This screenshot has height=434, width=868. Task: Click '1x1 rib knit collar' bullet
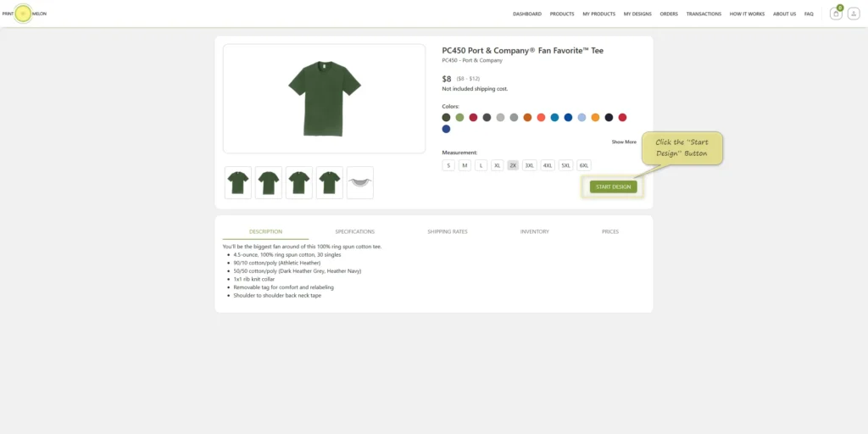[254, 279]
